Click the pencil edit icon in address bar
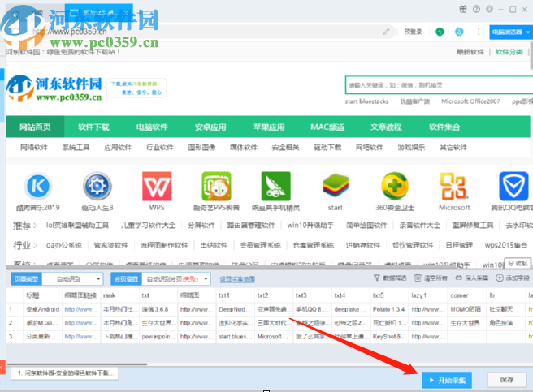Image resolution: width=533 pixels, height=392 pixels. pyautogui.click(x=386, y=32)
